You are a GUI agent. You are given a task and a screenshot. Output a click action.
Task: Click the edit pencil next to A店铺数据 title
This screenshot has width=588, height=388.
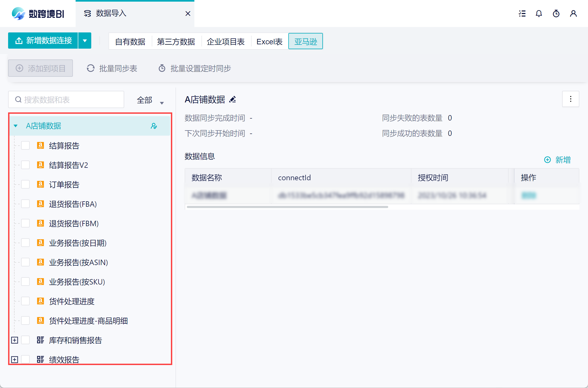tap(232, 100)
